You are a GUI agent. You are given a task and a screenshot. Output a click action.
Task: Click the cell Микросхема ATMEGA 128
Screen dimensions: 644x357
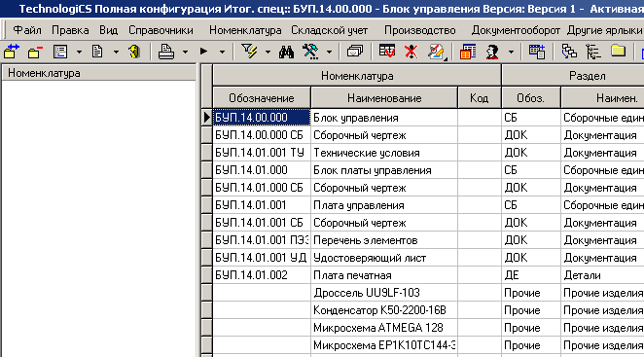(384, 328)
